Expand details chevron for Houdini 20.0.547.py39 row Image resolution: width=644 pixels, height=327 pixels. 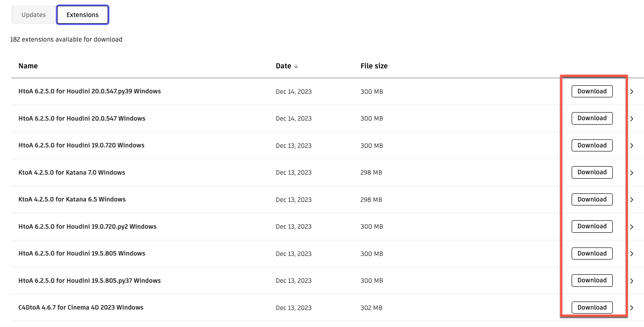click(x=631, y=92)
